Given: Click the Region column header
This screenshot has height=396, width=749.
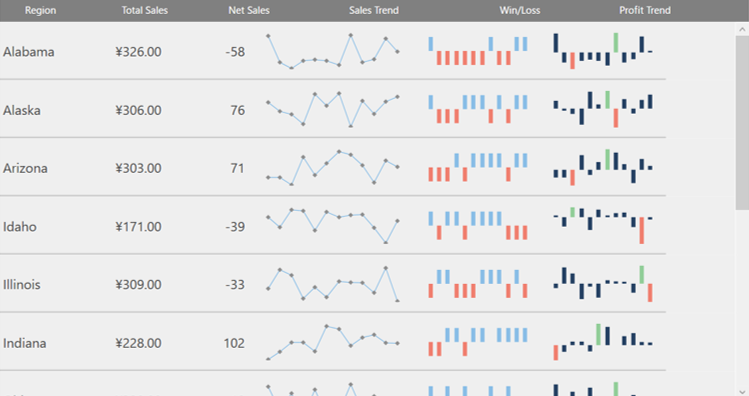Looking at the screenshot, I should click(41, 11).
